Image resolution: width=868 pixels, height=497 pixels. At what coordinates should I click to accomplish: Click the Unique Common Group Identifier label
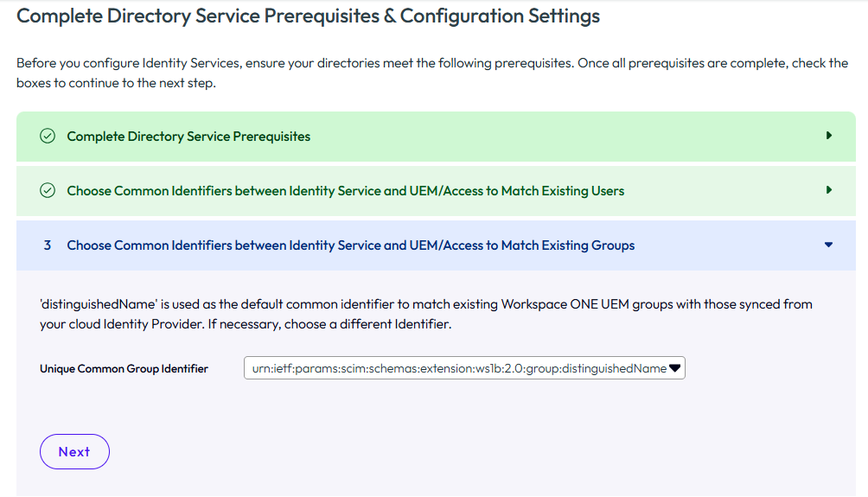coord(124,368)
